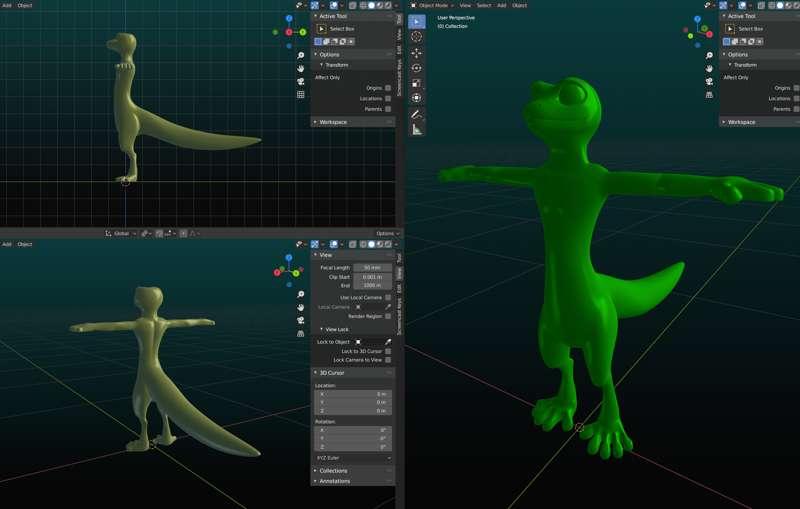Image resolution: width=800 pixels, height=509 pixels.
Task: Enable Use Local Camera checkbox
Action: (x=388, y=297)
